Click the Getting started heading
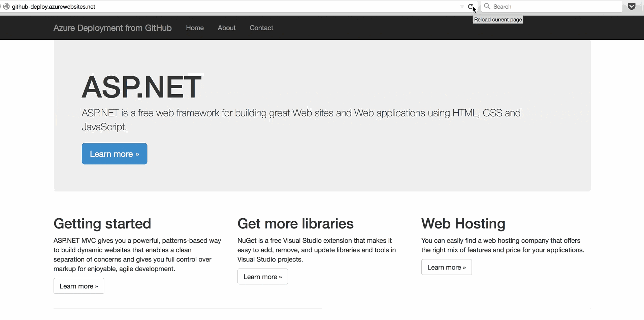The height and width of the screenshot is (320, 644). [102, 224]
